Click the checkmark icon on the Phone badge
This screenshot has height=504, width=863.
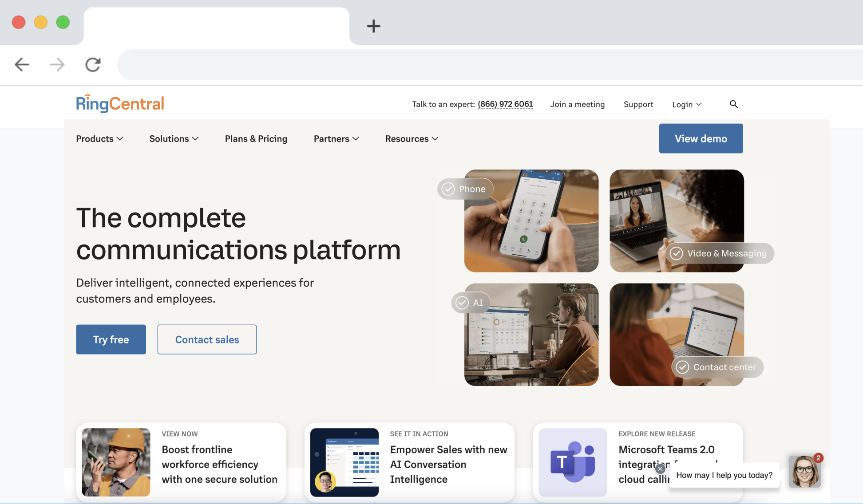pos(448,189)
